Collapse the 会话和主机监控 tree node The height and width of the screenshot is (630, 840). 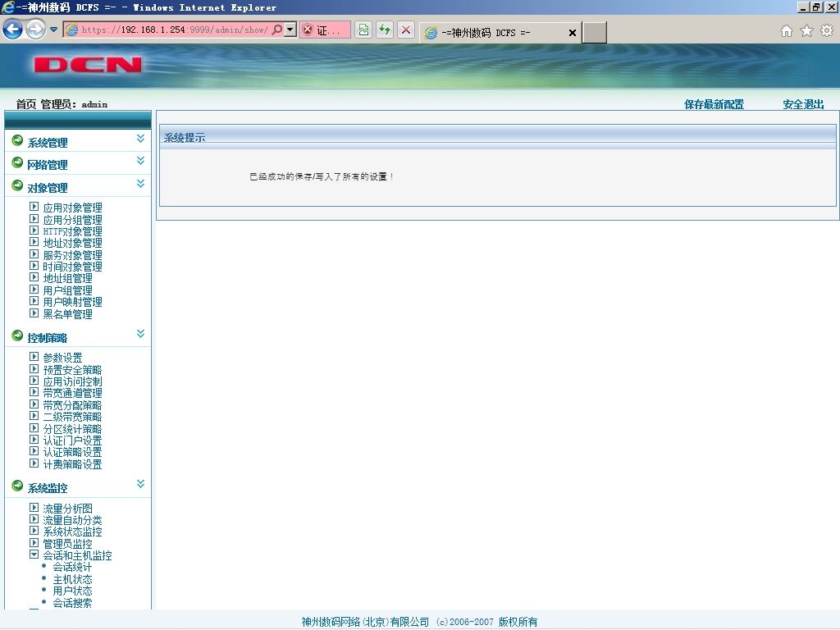(34, 555)
